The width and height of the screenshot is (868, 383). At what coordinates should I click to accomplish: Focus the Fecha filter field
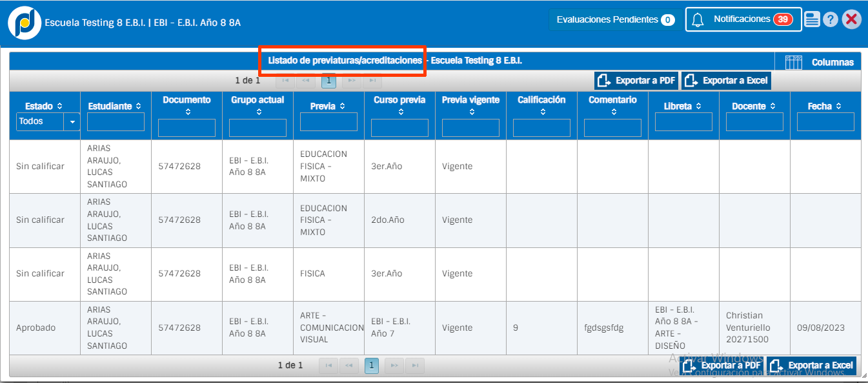(826, 121)
